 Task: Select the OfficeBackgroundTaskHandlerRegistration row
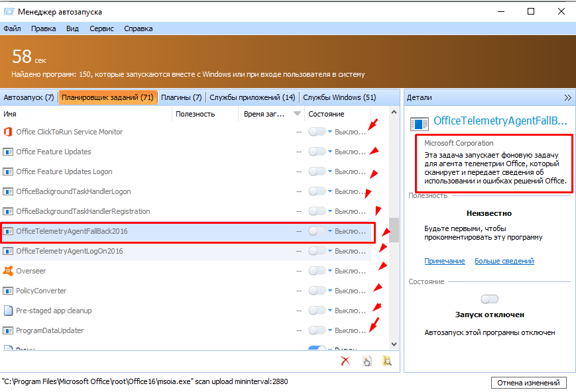(83, 211)
